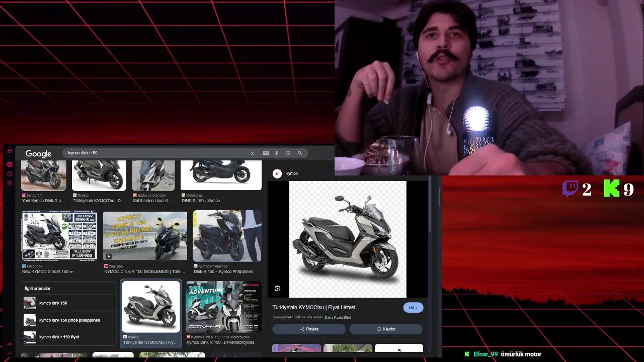The width and height of the screenshot is (644, 362).
Task: Open Türkiye'nin KYMCO'su | Fiyat Listesi title link
Action: pyautogui.click(x=314, y=307)
